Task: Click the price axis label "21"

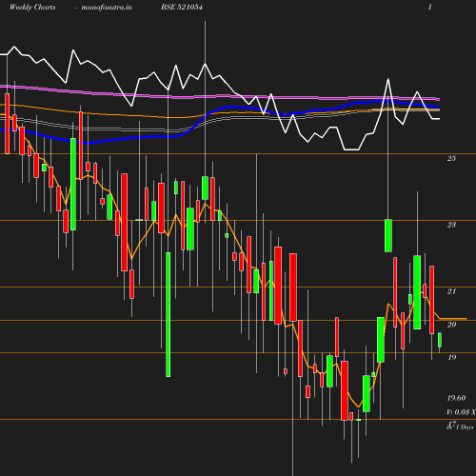Action: pos(451,291)
